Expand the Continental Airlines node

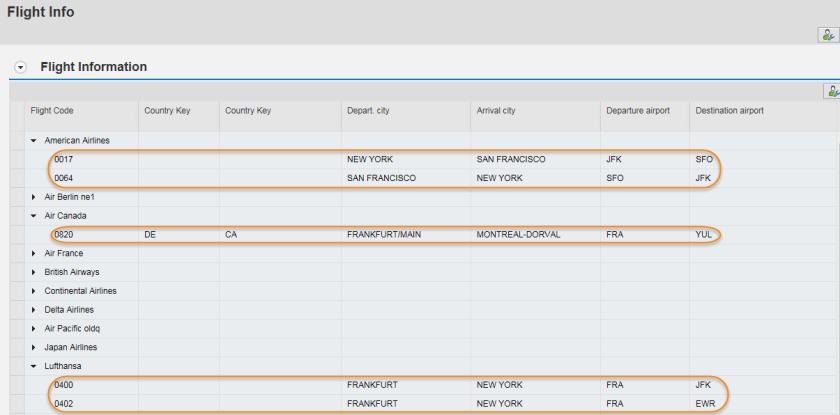point(34,291)
